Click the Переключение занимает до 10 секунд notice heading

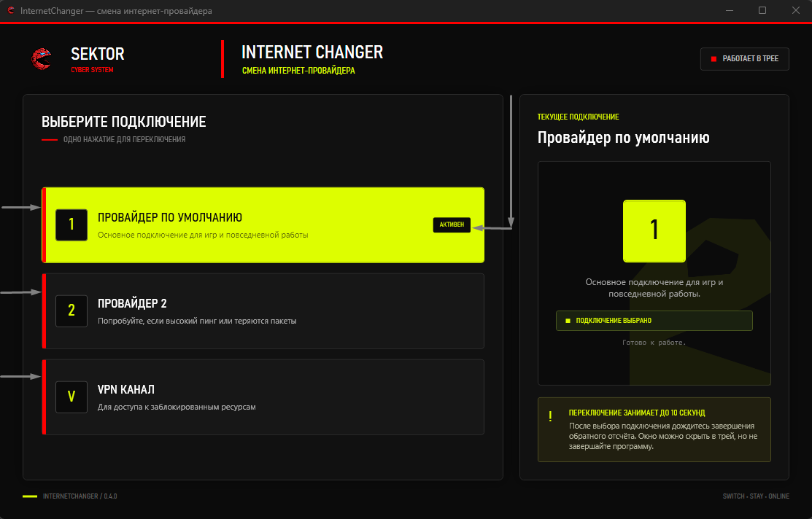pos(637,413)
